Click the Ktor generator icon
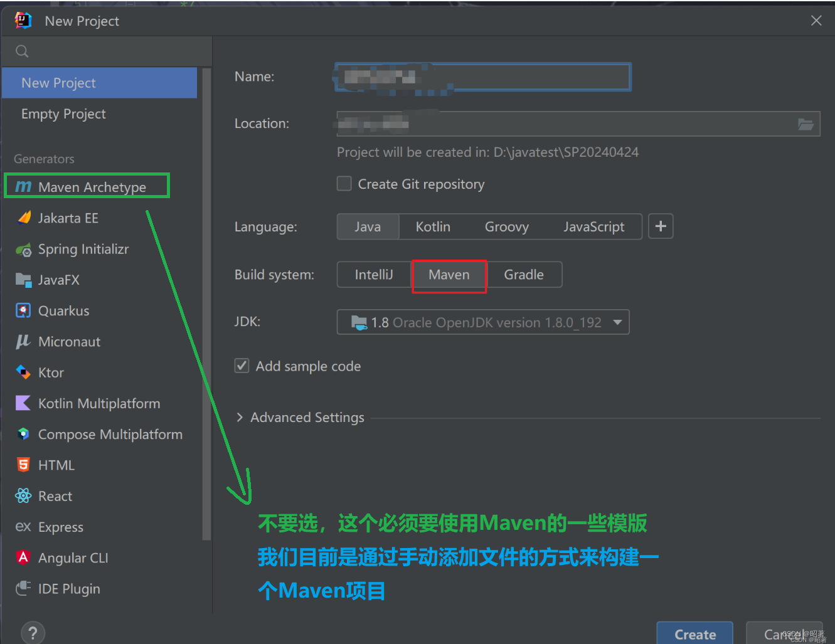This screenshot has height=644, width=835. coord(23,372)
